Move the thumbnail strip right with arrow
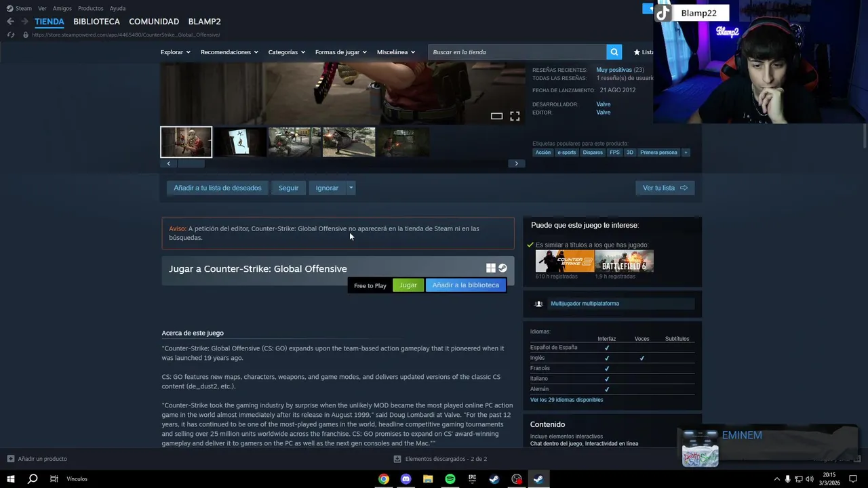This screenshot has width=868, height=488. 516,163
